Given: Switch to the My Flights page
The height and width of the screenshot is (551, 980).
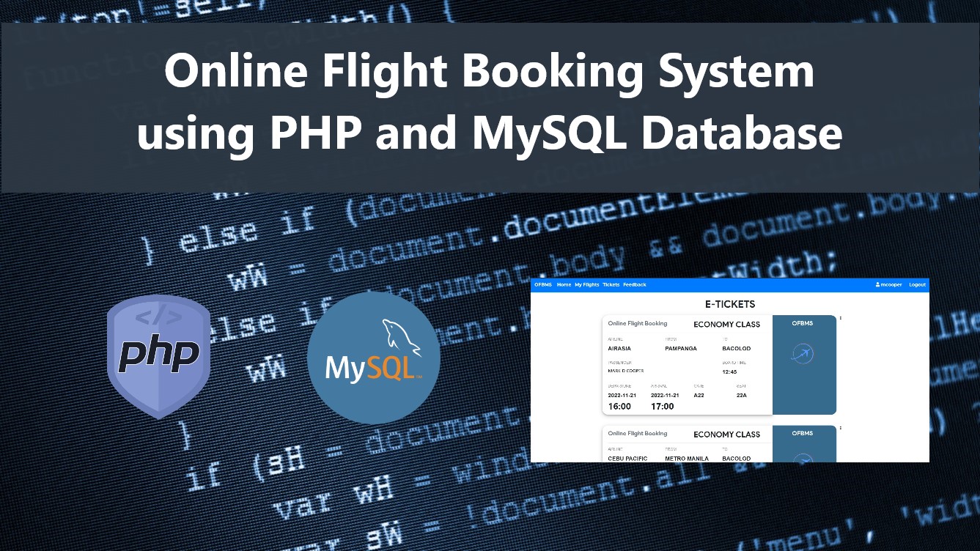Looking at the screenshot, I should pyautogui.click(x=586, y=285).
